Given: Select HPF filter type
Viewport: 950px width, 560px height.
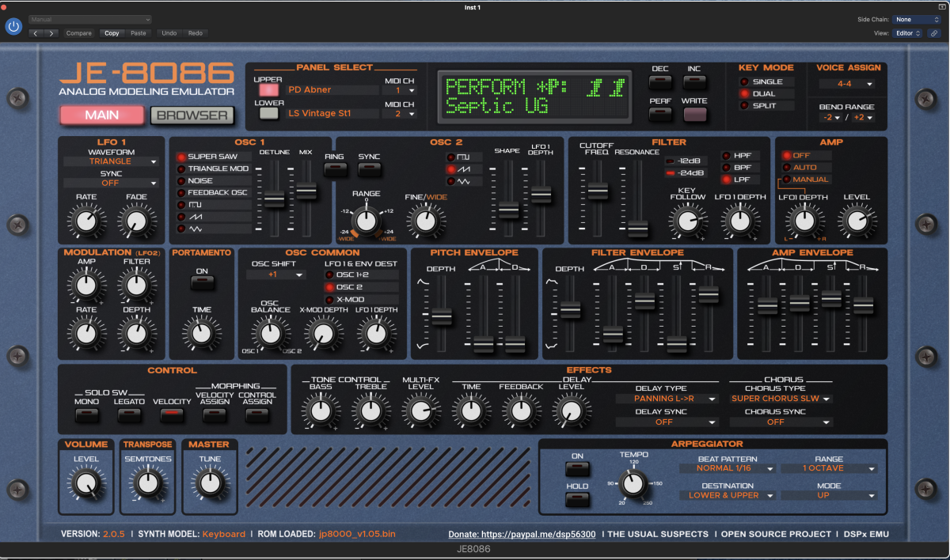Looking at the screenshot, I should (740, 156).
